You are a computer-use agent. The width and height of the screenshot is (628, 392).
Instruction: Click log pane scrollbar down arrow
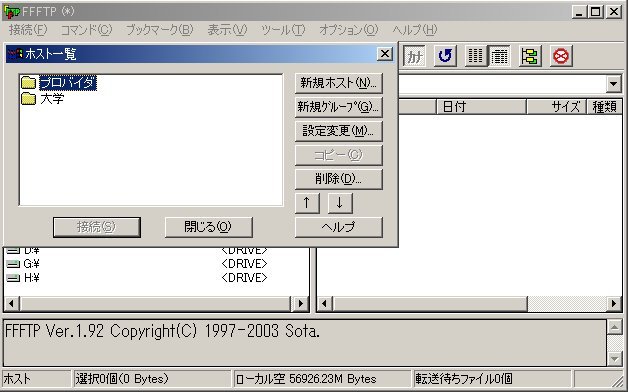click(614, 358)
